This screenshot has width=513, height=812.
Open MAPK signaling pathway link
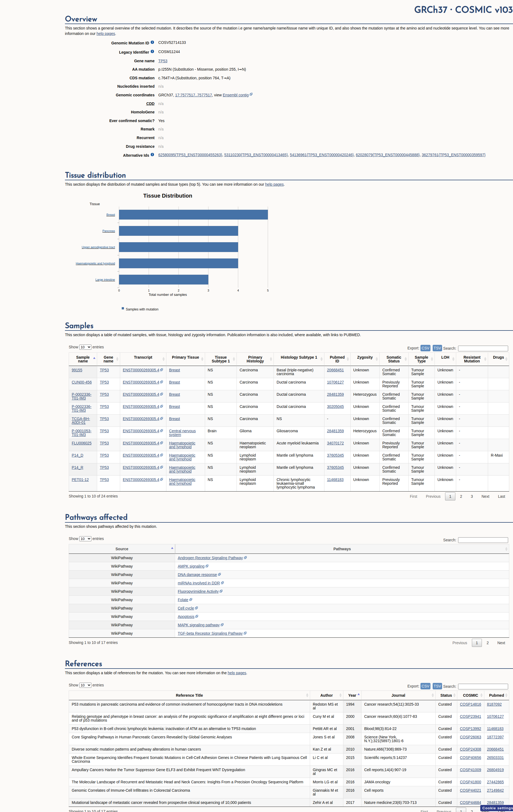[199, 625]
